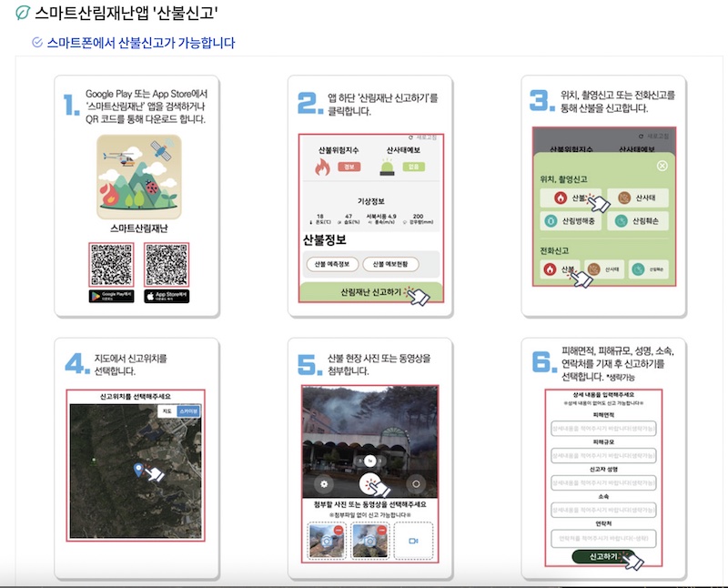The width and height of the screenshot is (728, 588).
Task: Click the green marker dot on map
Action: pyautogui.click(x=95, y=461)
